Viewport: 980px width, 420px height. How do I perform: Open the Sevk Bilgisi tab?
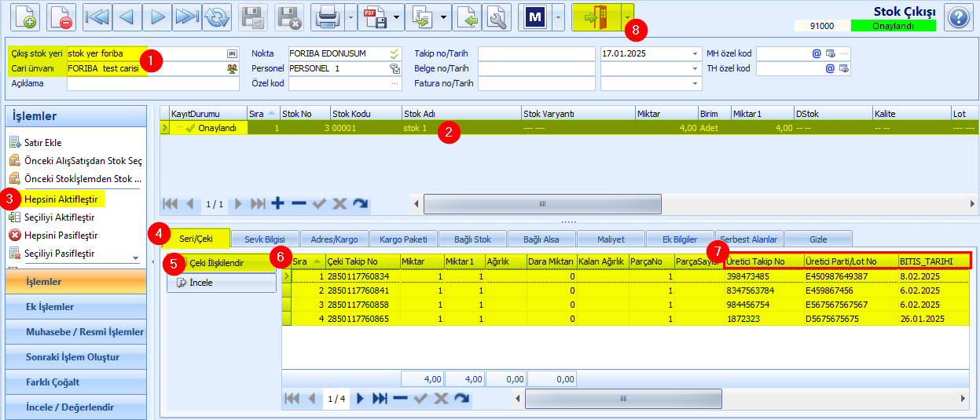tap(264, 239)
